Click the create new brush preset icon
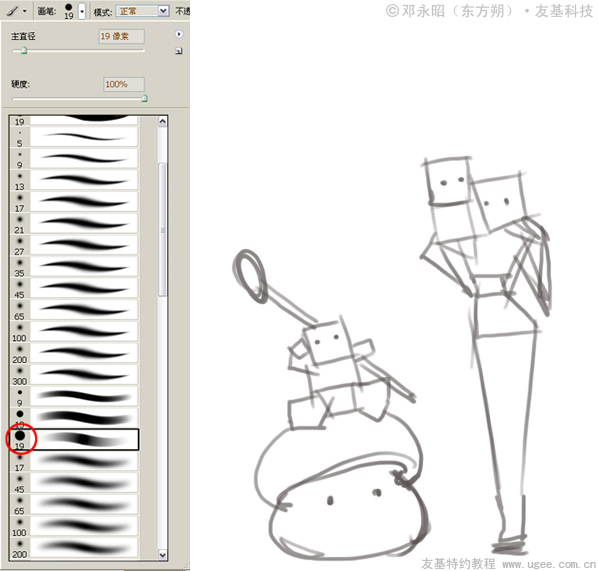Image resolution: width=598 pixels, height=571 pixels. (x=179, y=51)
